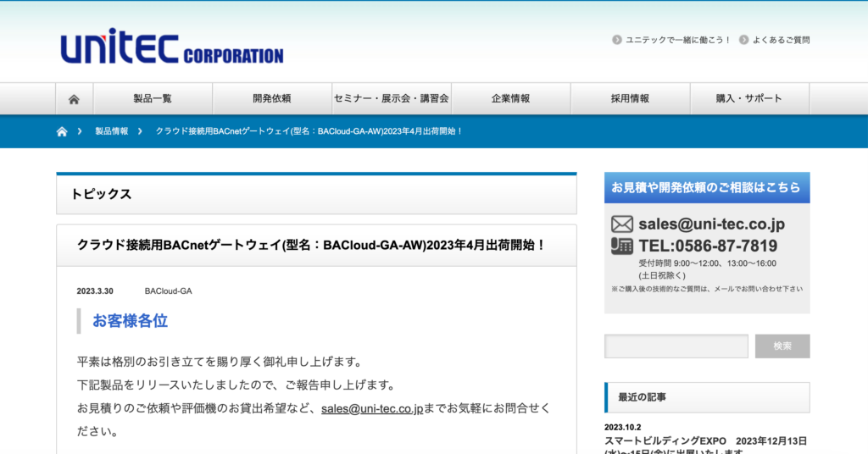Viewport: 868px width, 454px height.
Task: Click the (土日祝除く) note
Action: pyautogui.click(x=662, y=275)
